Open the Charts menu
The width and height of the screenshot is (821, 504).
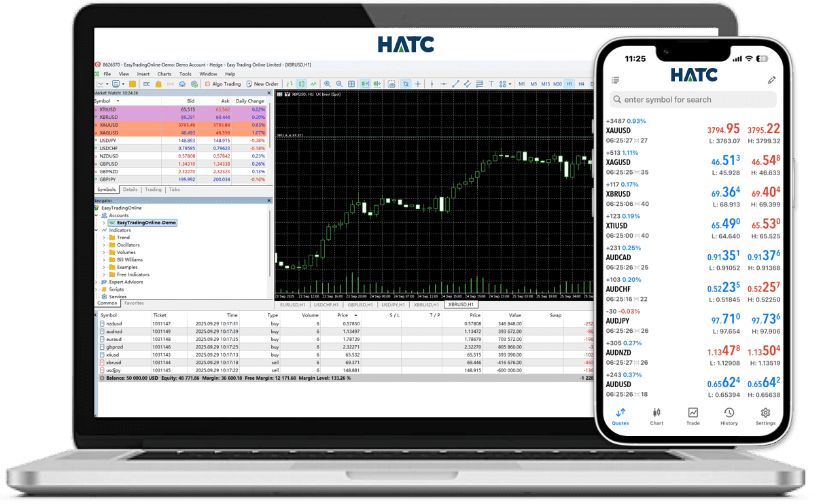pos(164,74)
